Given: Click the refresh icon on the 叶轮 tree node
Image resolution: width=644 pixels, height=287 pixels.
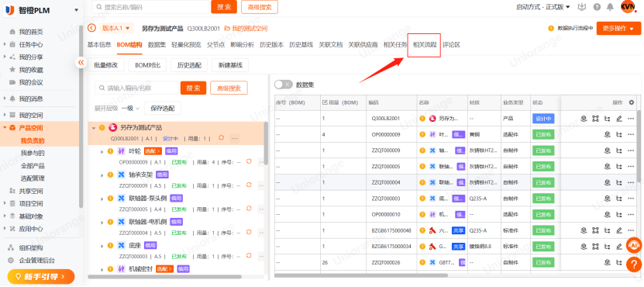Looking at the screenshot, I should [249, 161].
